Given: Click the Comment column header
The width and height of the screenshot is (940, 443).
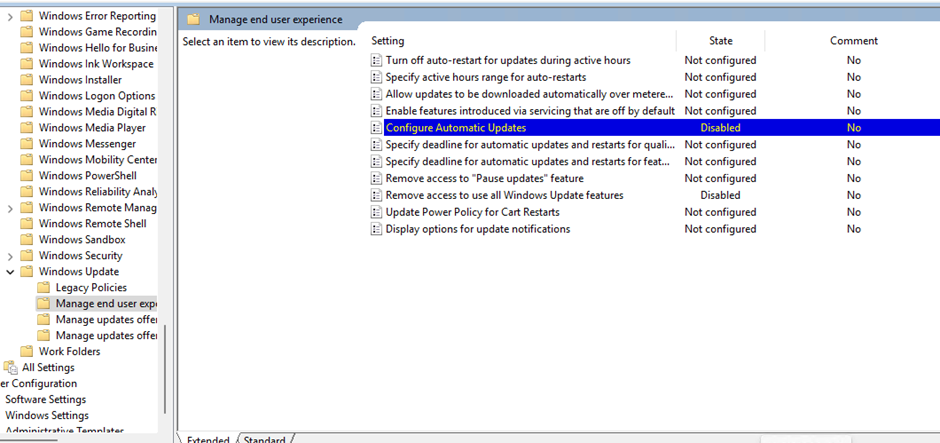Looking at the screenshot, I should point(853,41).
